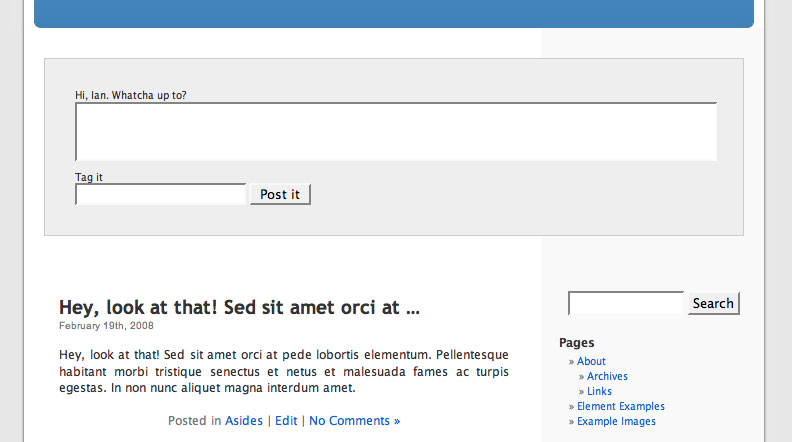Navigate to Element Examples page

(x=620, y=406)
